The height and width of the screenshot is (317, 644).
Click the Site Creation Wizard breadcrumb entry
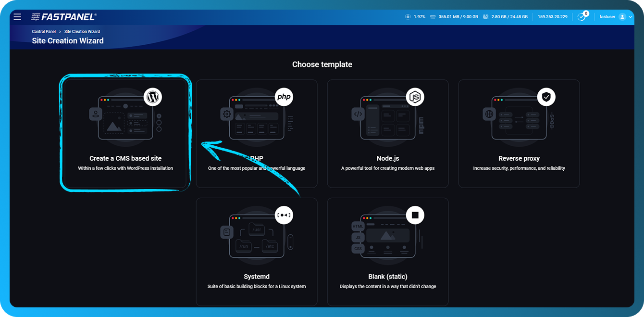82,31
